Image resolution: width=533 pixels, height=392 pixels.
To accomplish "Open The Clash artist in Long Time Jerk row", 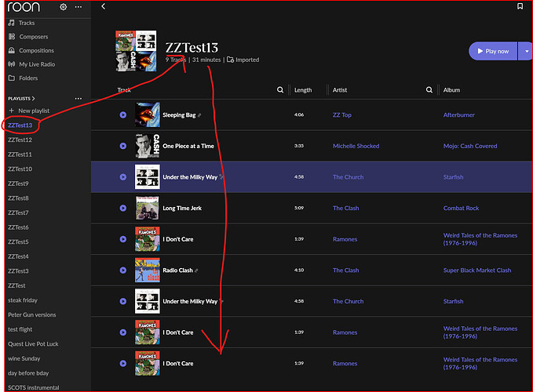I will point(345,208).
